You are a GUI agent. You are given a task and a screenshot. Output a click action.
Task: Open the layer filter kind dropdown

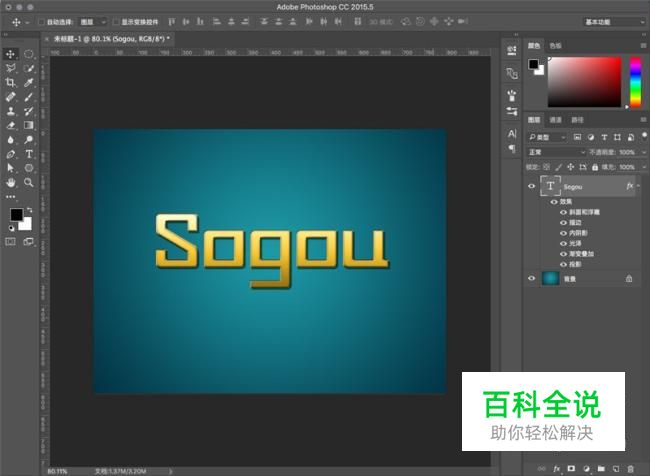[x=547, y=137]
